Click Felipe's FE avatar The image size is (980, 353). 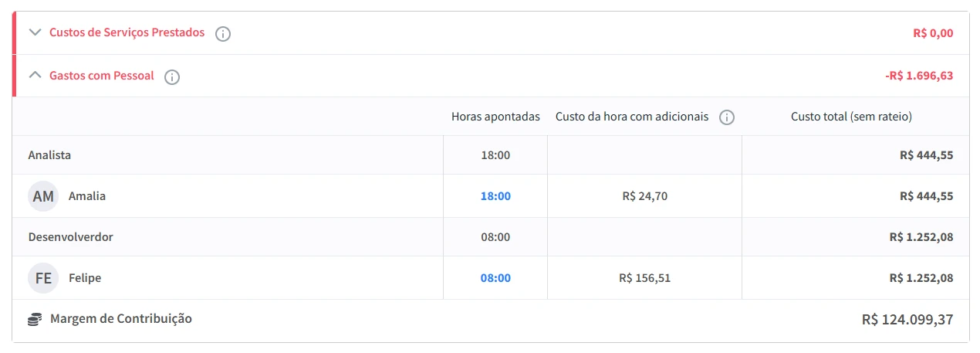click(43, 278)
